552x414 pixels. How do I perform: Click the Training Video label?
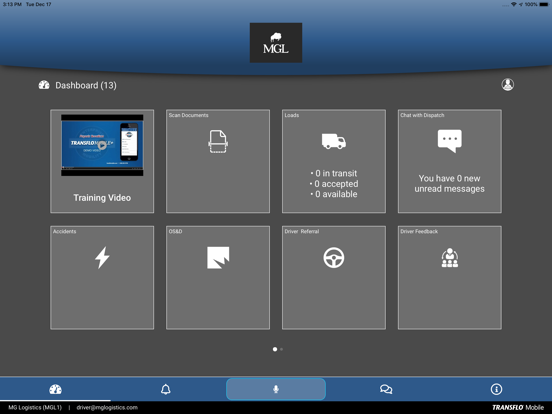click(102, 198)
